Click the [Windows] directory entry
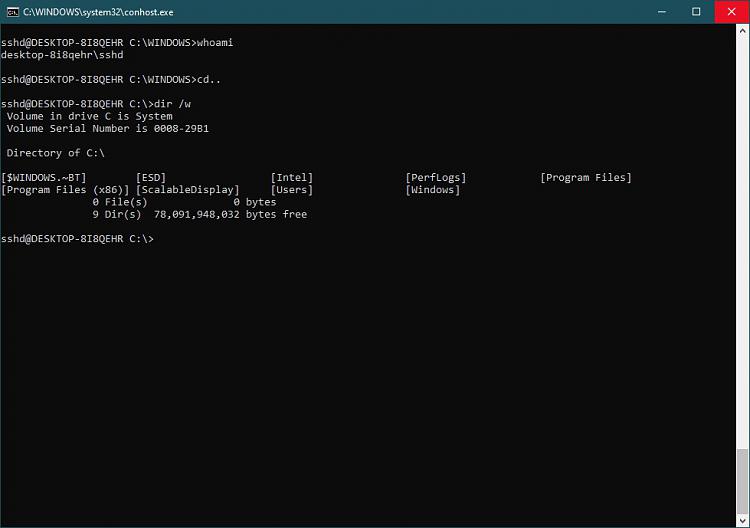This screenshot has width=750, height=528. click(x=433, y=190)
